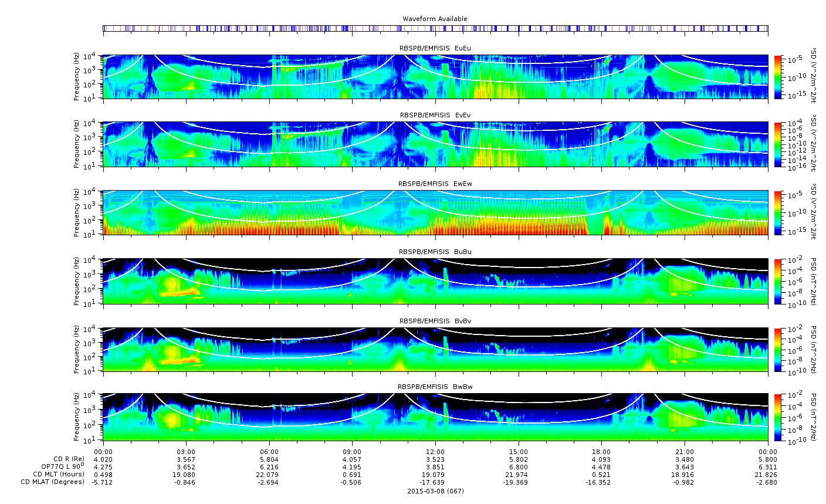This screenshot has height=504, width=826.
Task: Click the BuBu magnetic spectrogram panel
Action: 435,281
